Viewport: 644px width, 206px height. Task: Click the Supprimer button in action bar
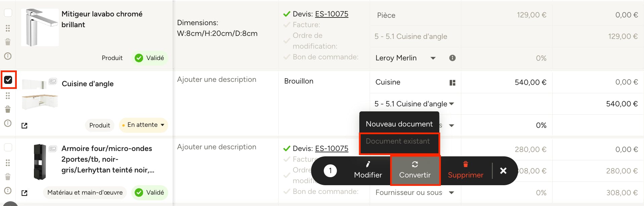click(466, 170)
